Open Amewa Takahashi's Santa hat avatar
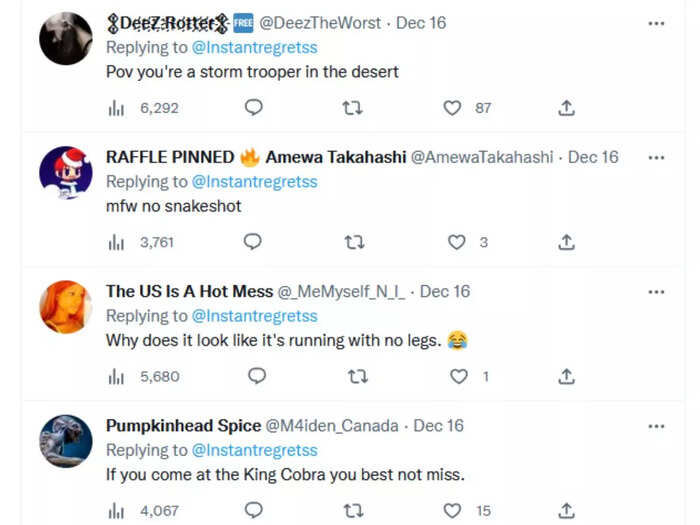Image resolution: width=700 pixels, height=525 pixels. coord(66,173)
